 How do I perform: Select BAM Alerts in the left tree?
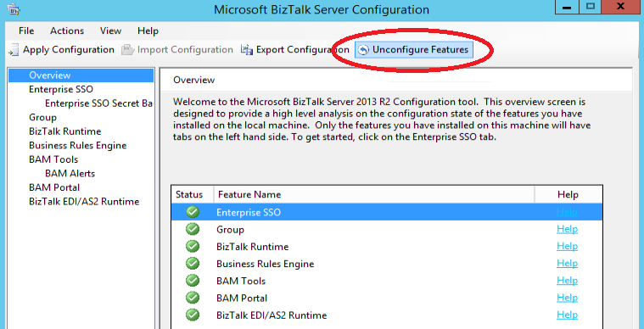70,173
